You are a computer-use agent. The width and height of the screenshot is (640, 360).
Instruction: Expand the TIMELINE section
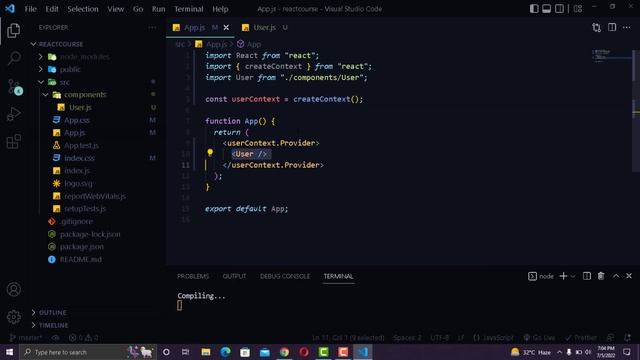33,325
